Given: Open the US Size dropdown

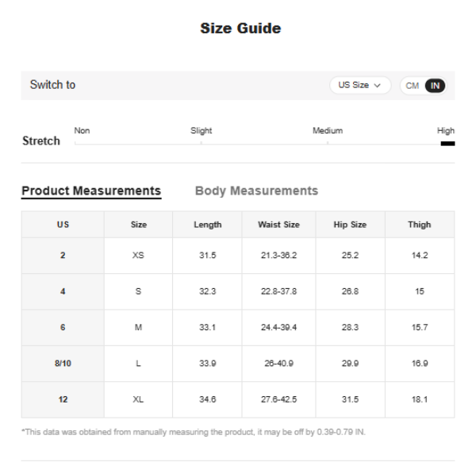Looking at the screenshot, I should pyautogui.click(x=359, y=85).
